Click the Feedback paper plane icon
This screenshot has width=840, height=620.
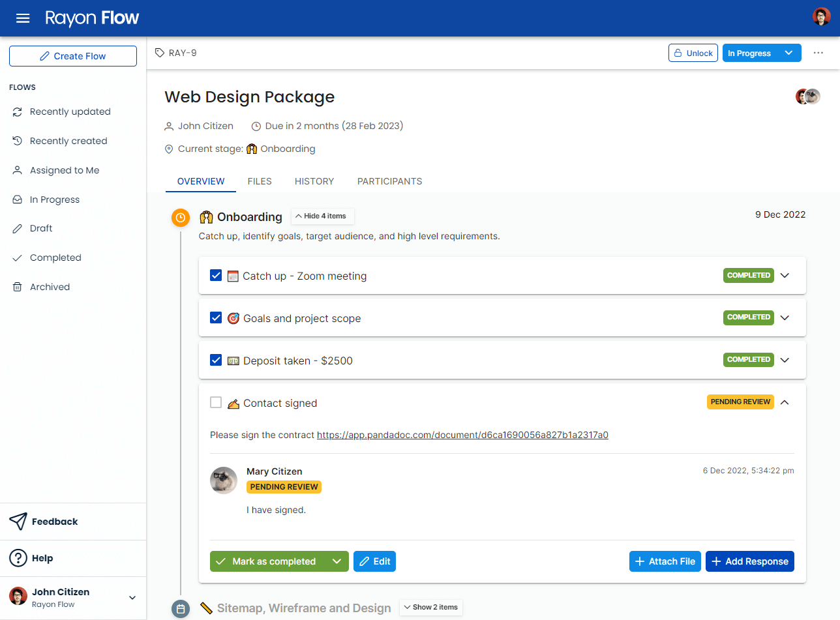pos(16,521)
